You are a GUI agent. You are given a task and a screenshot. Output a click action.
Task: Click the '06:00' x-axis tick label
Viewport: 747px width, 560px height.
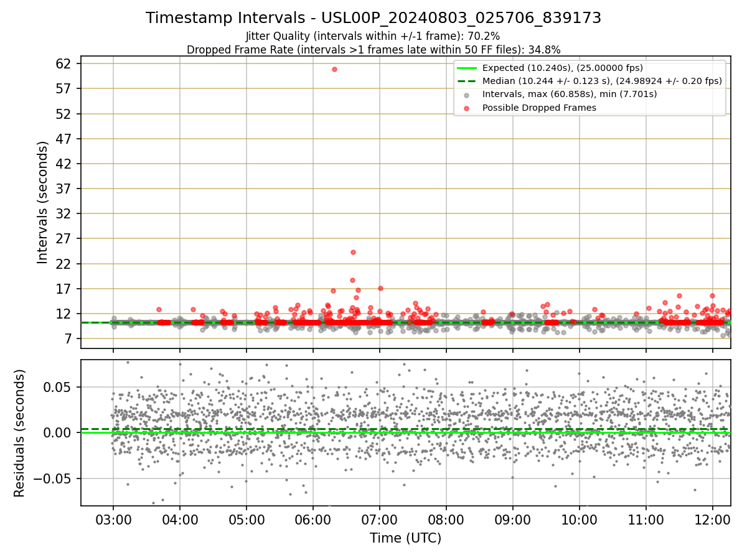point(313,520)
